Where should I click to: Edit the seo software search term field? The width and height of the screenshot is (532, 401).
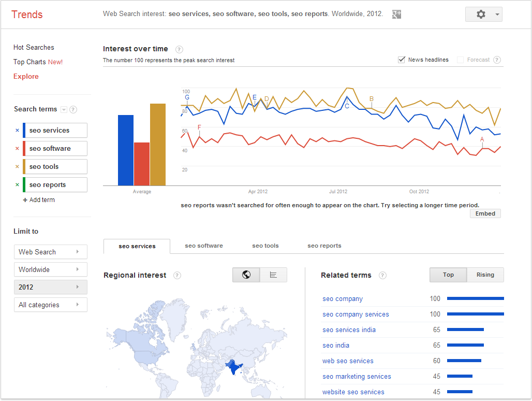56,148
